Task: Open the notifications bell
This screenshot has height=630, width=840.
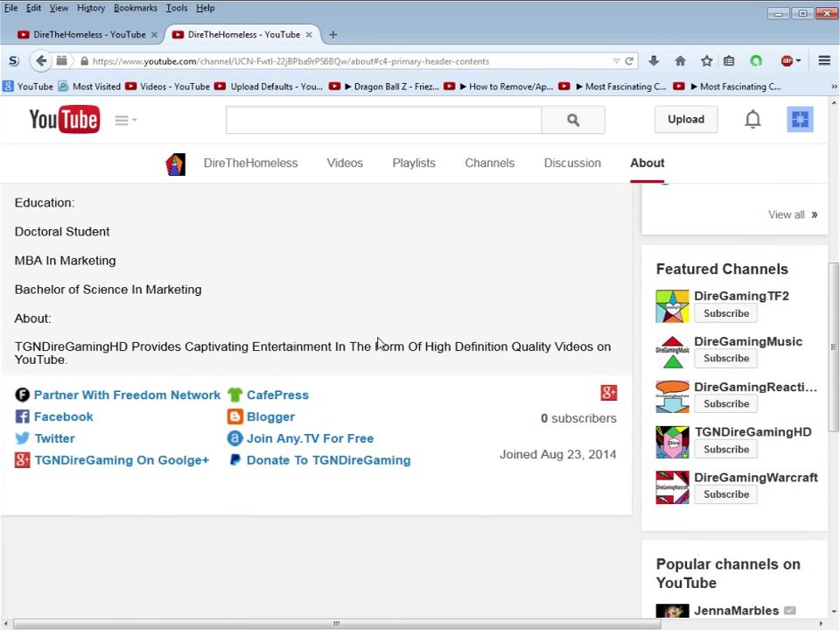Action: click(752, 119)
